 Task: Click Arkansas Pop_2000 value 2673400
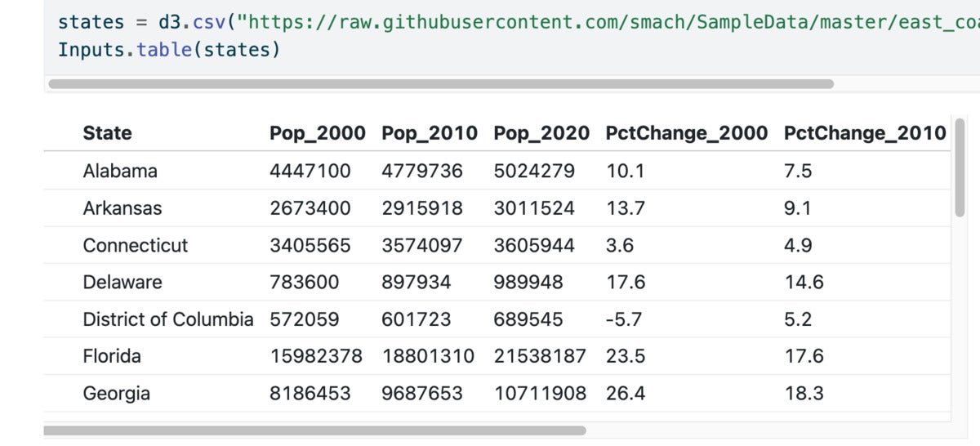pyautogui.click(x=310, y=208)
